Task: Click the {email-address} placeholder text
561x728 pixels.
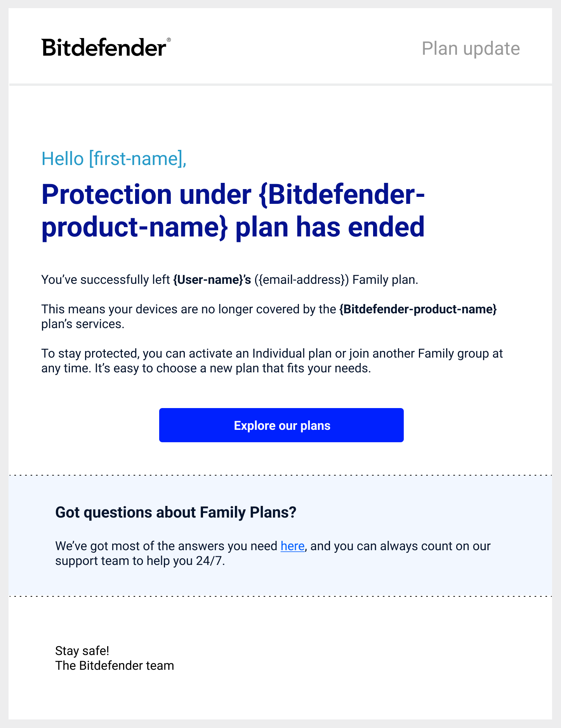Action: (x=302, y=279)
